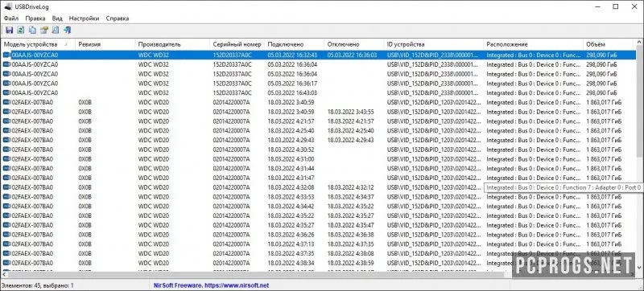
Task: Click drive icon of row connected 18.03.2022 4:21:57
Action: [7, 121]
